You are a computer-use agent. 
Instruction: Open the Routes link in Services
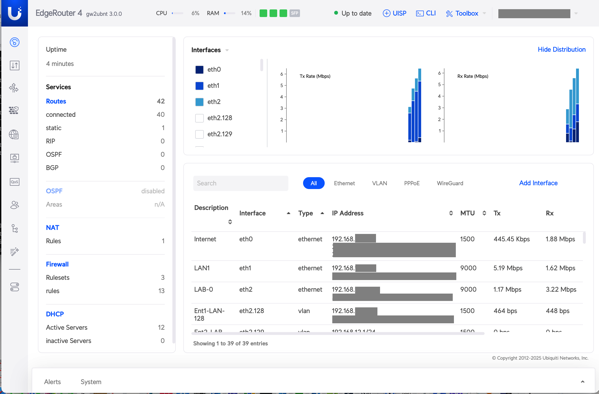pyautogui.click(x=56, y=101)
